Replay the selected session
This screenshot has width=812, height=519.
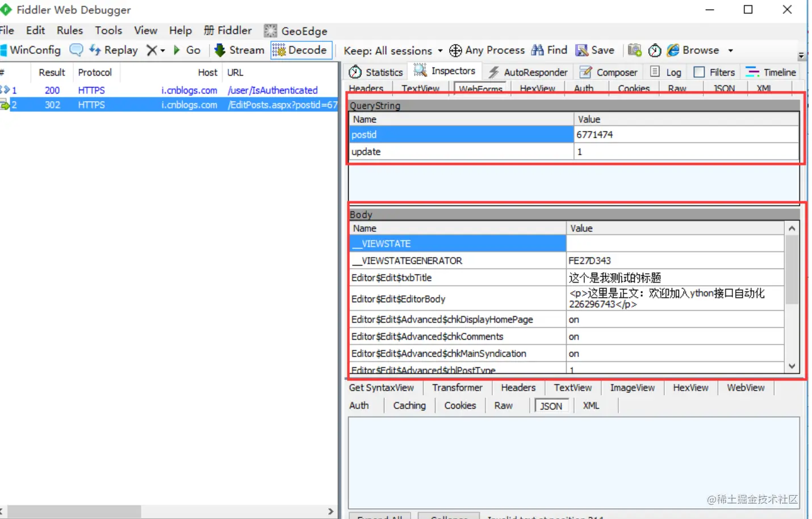click(x=114, y=50)
